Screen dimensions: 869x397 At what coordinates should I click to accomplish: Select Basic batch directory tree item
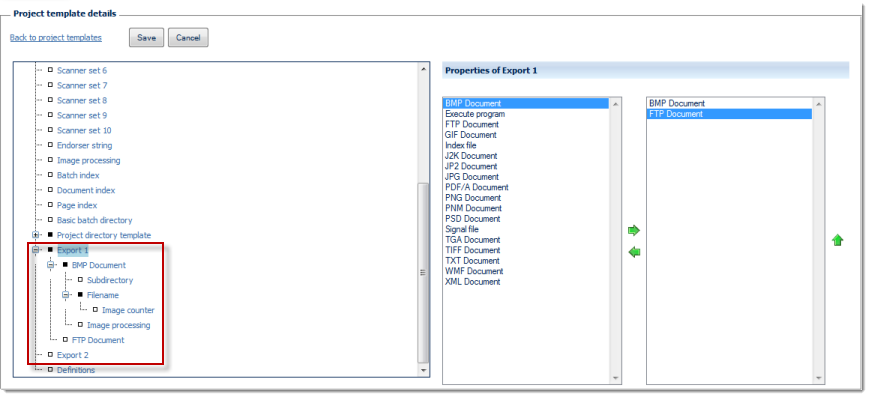(x=95, y=220)
